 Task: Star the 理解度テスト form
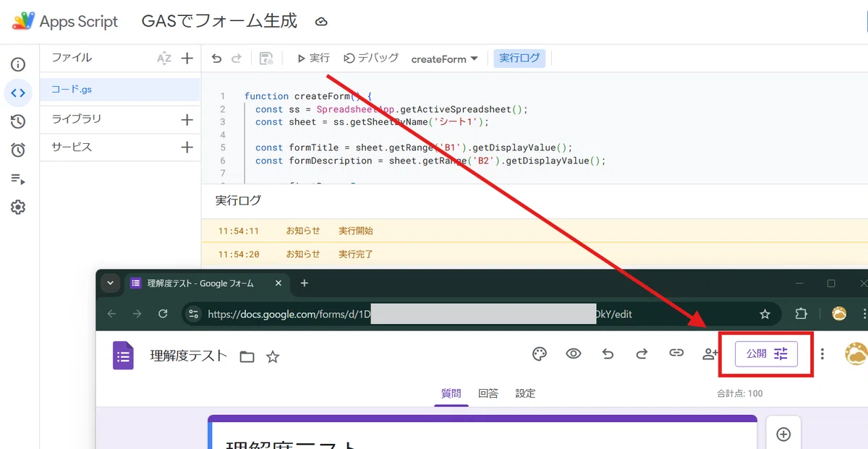coord(273,356)
